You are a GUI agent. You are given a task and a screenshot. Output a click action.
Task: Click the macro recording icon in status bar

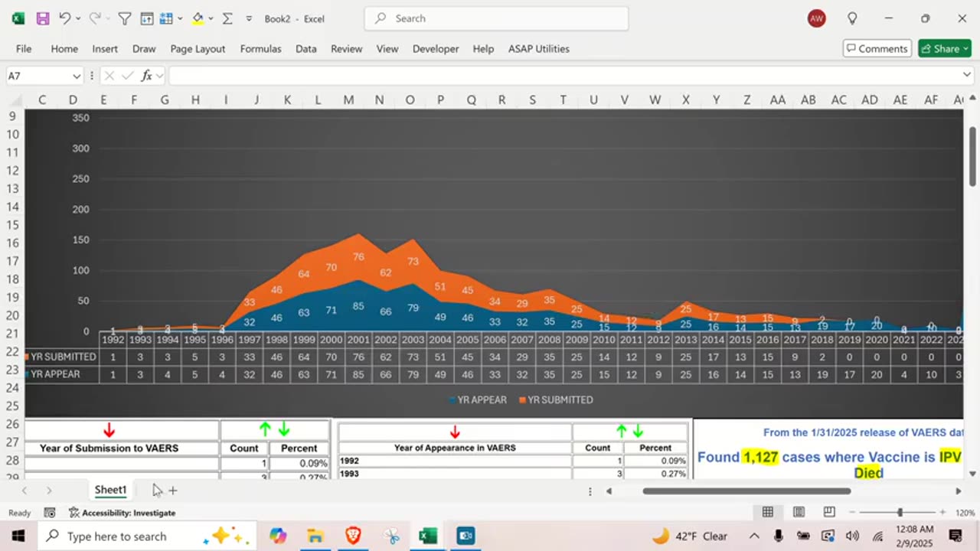point(50,513)
